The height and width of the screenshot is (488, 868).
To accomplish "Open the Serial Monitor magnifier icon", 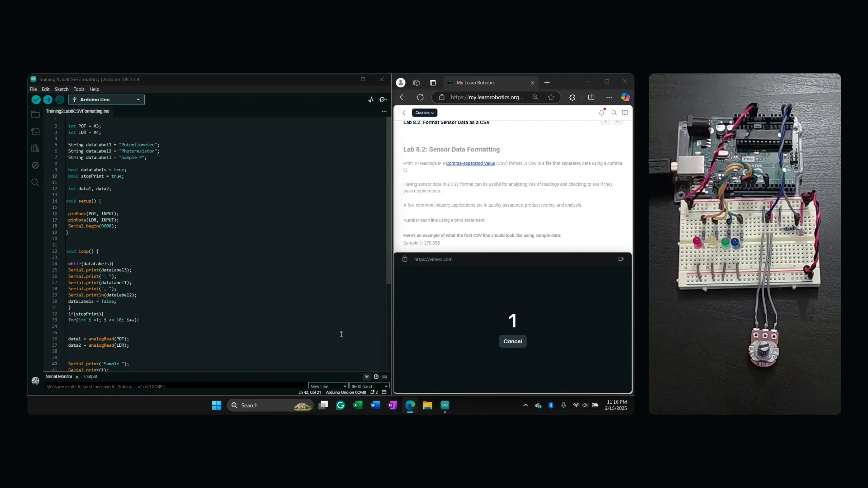I will (x=383, y=100).
